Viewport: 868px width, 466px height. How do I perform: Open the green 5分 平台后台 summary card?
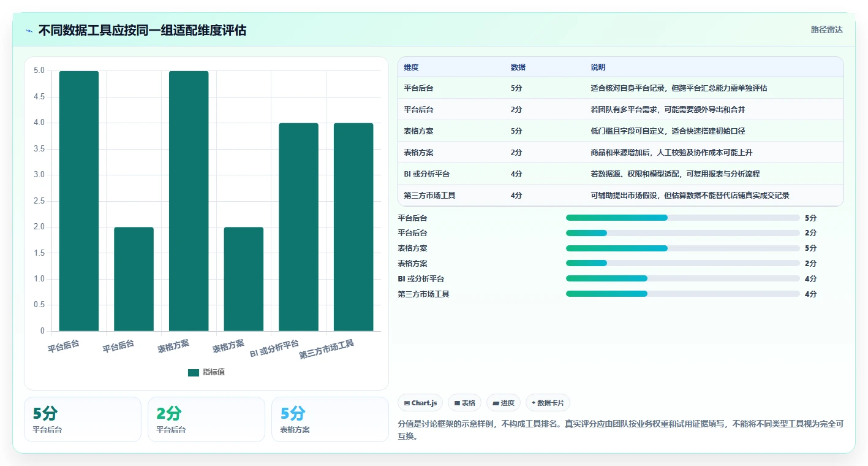click(x=83, y=419)
